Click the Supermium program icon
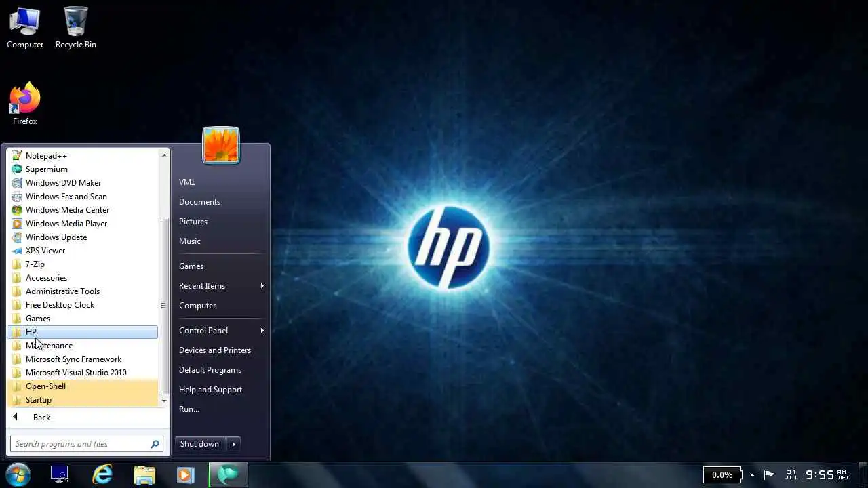The height and width of the screenshot is (488, 868). pos(17,169)
